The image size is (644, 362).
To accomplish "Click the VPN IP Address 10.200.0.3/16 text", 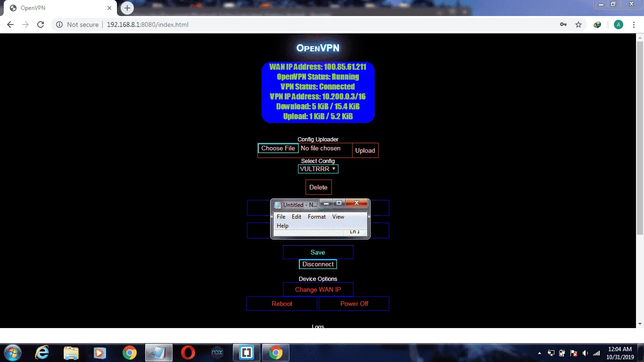I will pyautogui.click(x=318, y=97).
